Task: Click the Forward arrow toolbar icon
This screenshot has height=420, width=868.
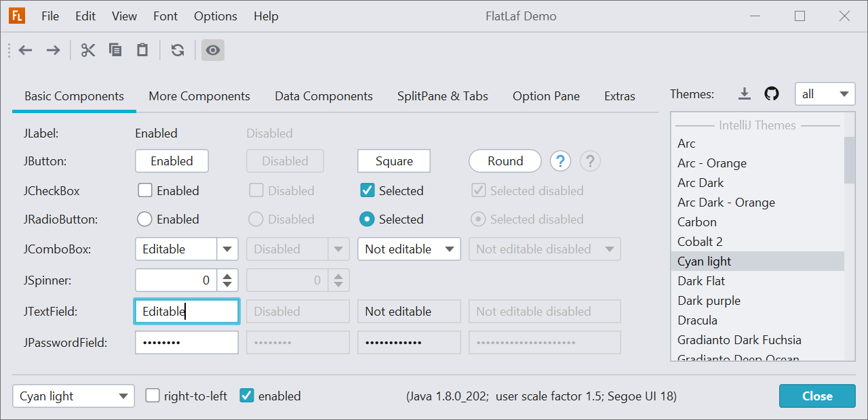Action: pos(53,50)
